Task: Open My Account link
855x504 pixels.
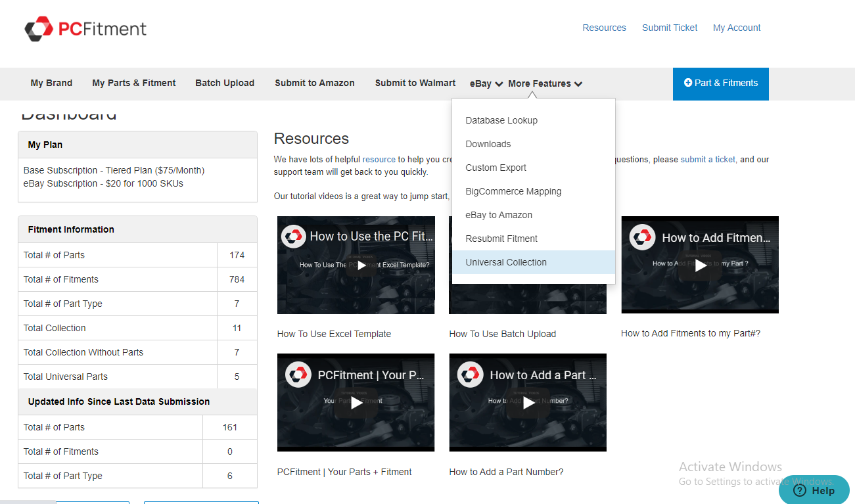Action: coord(737,28)
